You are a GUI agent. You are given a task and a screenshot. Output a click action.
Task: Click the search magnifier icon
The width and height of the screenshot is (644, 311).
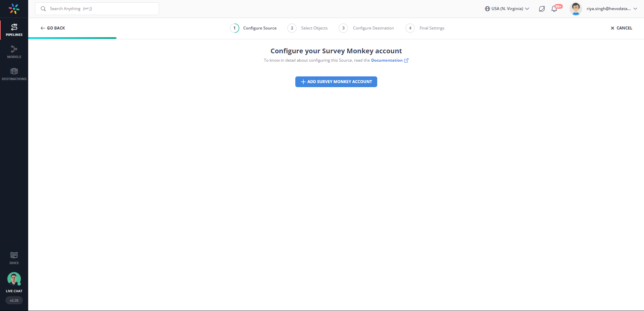point(43,9)
